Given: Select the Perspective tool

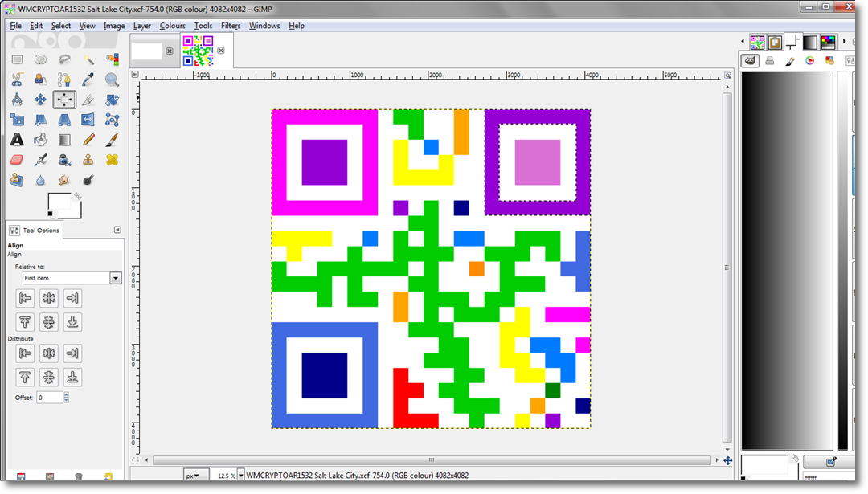Looking at the screenshot, I should coord(64,120).
